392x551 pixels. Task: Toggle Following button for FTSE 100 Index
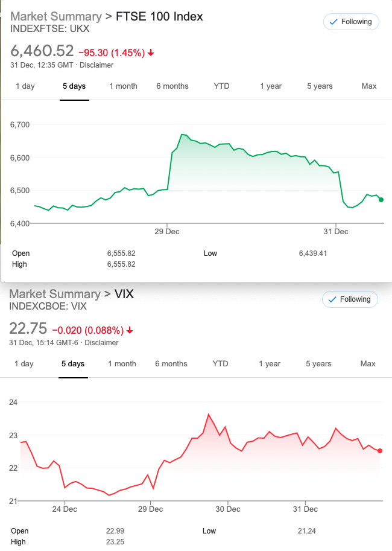(351, 22)
